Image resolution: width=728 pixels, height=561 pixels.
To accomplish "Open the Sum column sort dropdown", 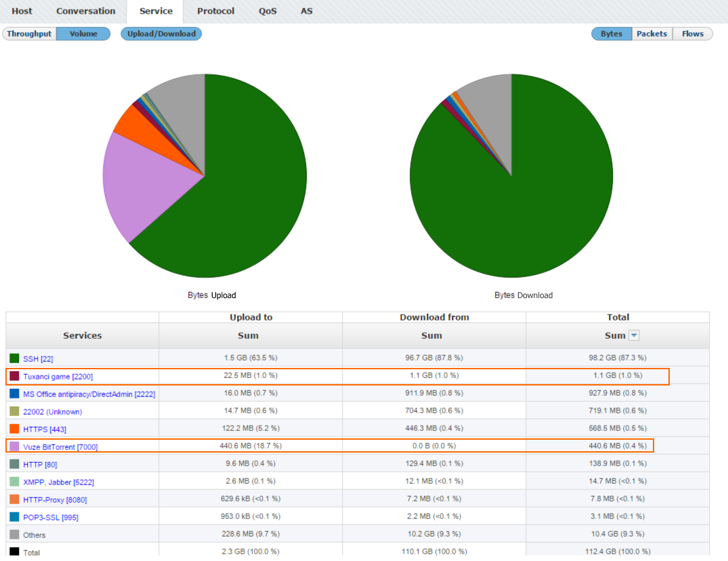I will pos(634,335).
